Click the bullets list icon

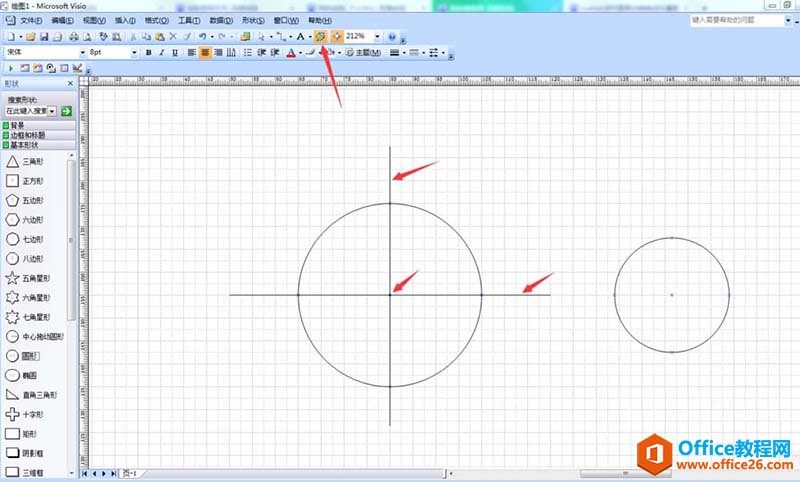(248, 53)
